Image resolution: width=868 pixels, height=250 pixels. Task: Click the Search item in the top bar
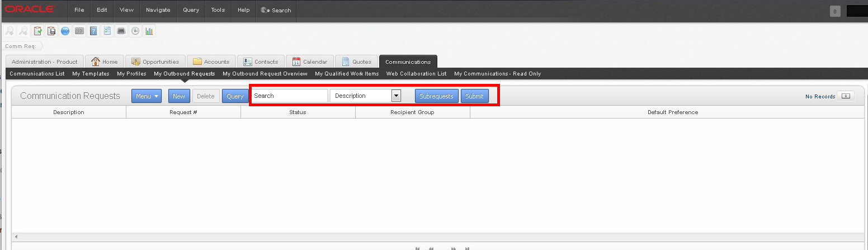click(276, 10)
